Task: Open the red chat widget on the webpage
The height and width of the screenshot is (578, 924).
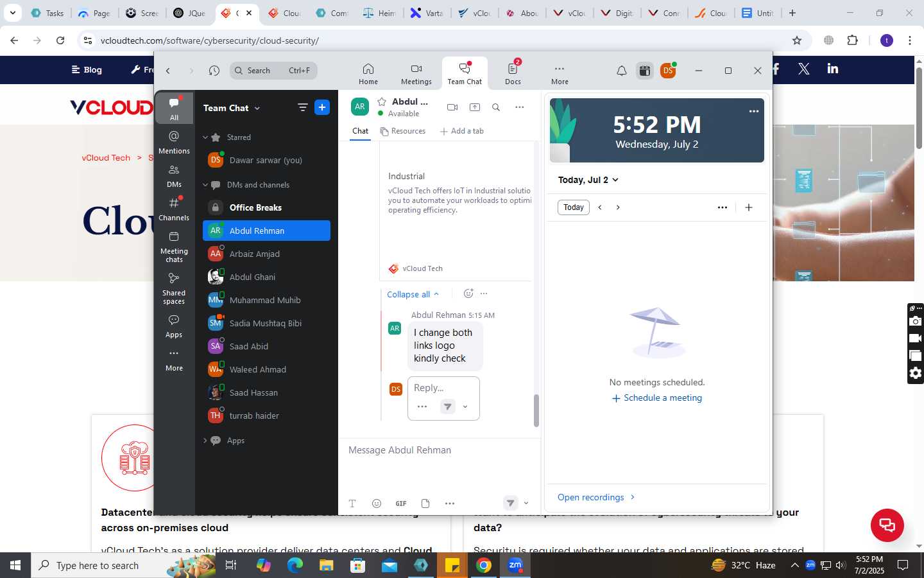Action: pyautogui.click(x=887, y=525)
